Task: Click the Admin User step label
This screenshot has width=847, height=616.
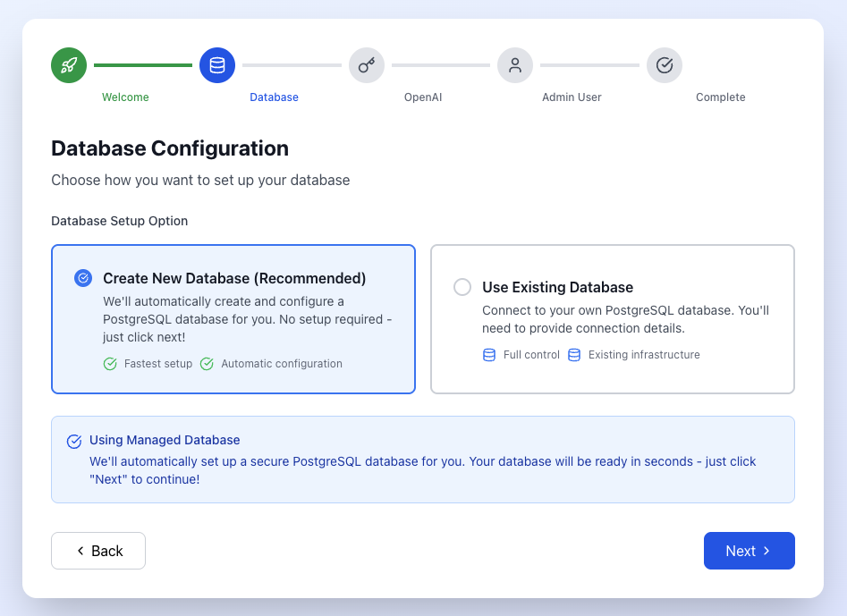Action: pyautogui.click(x=572, y=97)
